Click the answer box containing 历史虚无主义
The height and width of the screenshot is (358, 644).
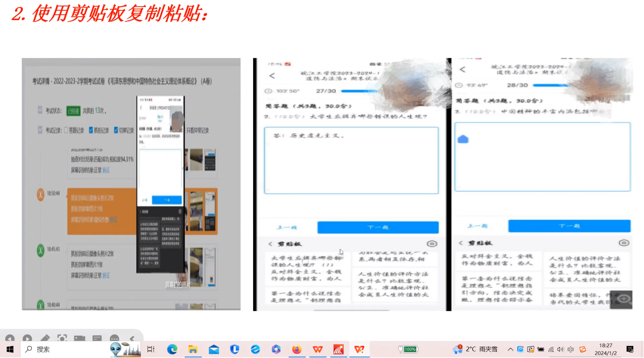point(351,160)
